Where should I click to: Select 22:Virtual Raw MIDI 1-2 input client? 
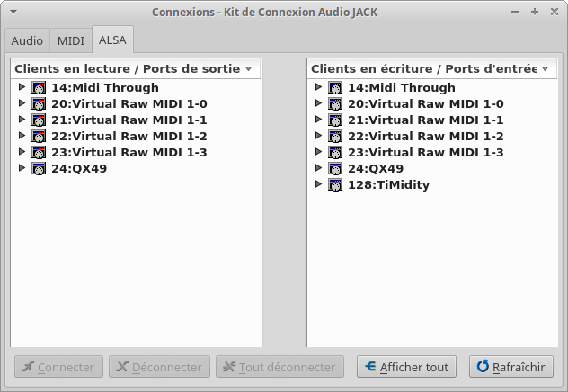coord(425,136)
